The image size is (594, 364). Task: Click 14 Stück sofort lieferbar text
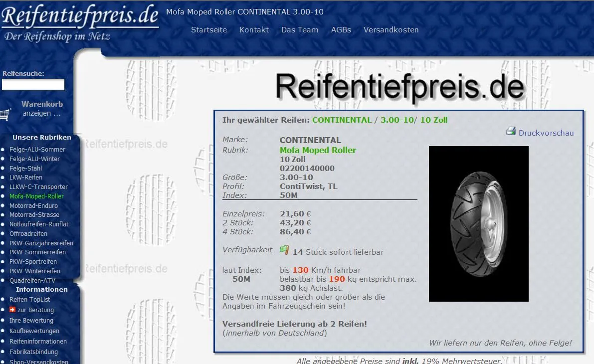pyautogui.click(x=338, y=252)
